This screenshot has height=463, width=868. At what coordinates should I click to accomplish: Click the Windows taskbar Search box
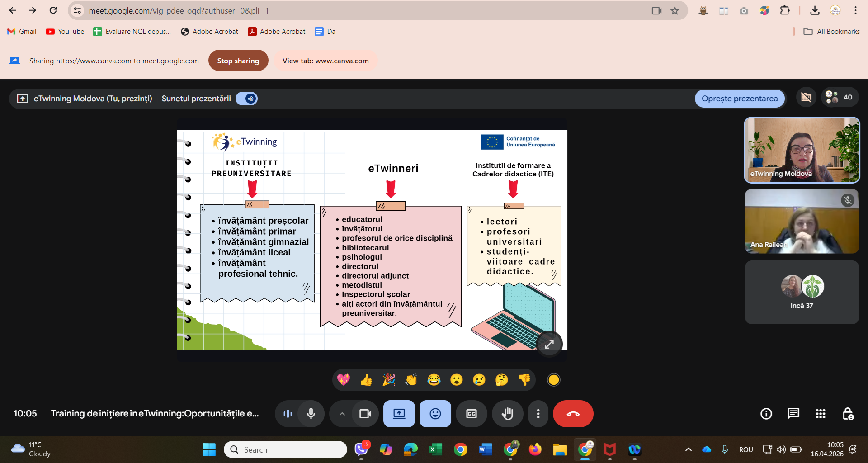tap(285, 449)
